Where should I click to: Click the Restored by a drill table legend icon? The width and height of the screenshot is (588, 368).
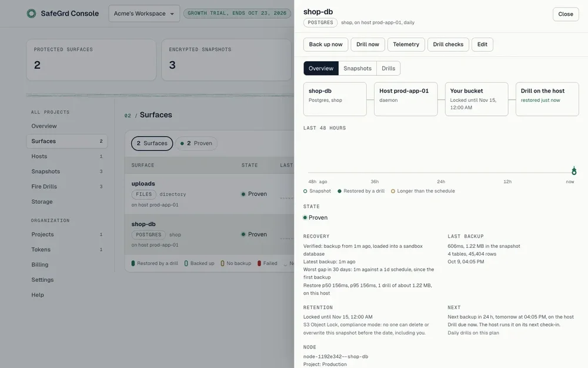[x=133, y=263]
